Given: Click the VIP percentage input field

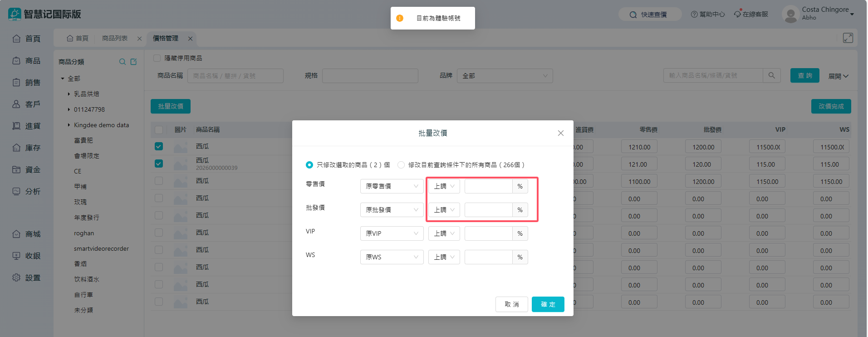Looking at the screenshot, I should coord(488,233).
